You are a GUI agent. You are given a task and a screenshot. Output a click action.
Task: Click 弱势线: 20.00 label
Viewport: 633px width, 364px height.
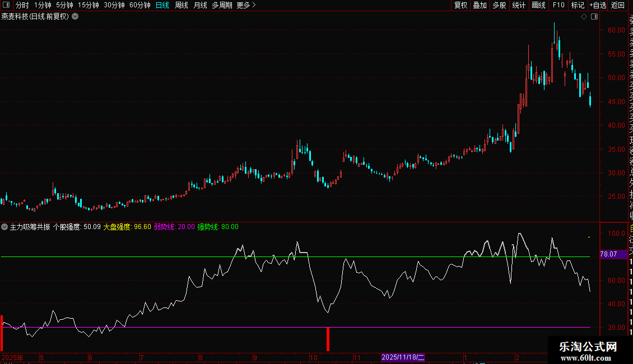[x=174, y=227]
